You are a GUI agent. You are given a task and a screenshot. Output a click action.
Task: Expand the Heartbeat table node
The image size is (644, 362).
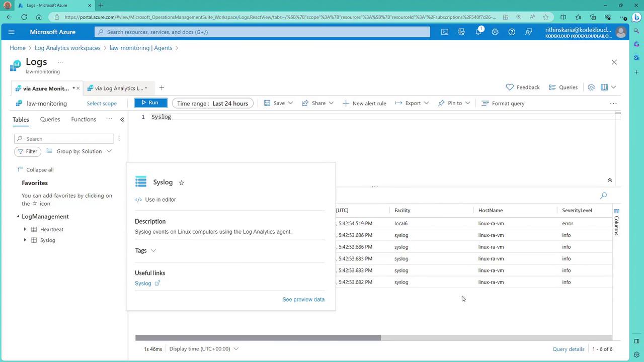[25, 229]
